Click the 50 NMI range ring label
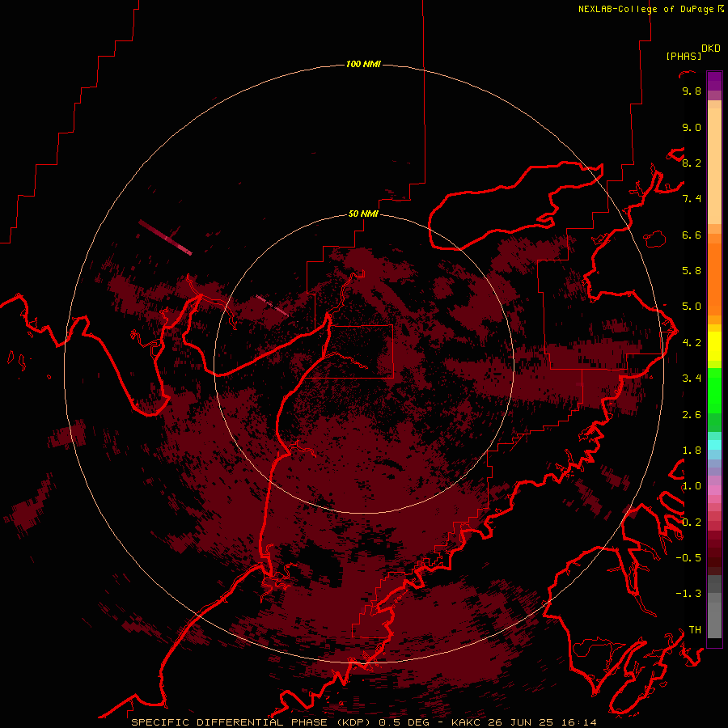728x728 pixels. (363, 214)
